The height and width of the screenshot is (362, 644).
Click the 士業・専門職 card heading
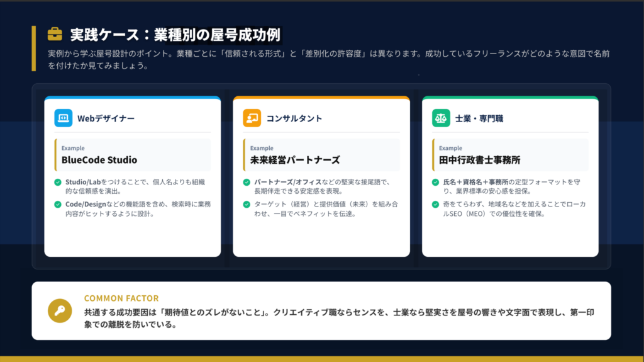479,118
